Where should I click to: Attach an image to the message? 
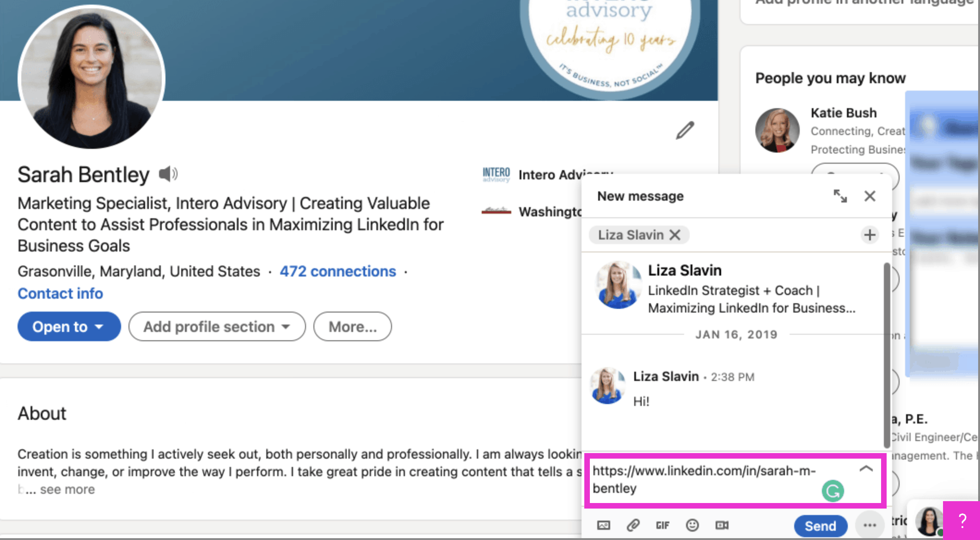click(604, 525)
